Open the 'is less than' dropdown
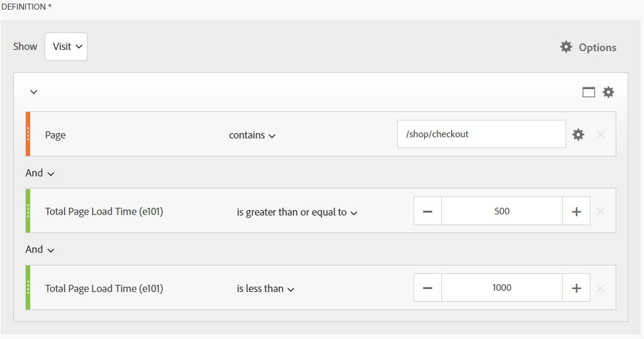The width and height of the screenshot is (644, 339). point(265,289)
